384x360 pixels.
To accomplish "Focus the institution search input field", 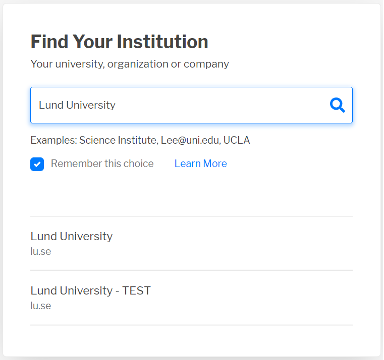I will coord(191,105).
